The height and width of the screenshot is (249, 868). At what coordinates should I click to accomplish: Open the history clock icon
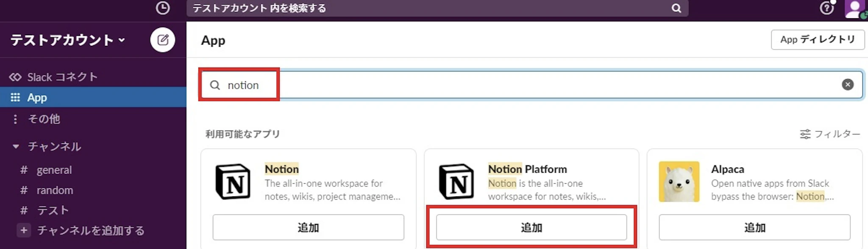point(163,8)
